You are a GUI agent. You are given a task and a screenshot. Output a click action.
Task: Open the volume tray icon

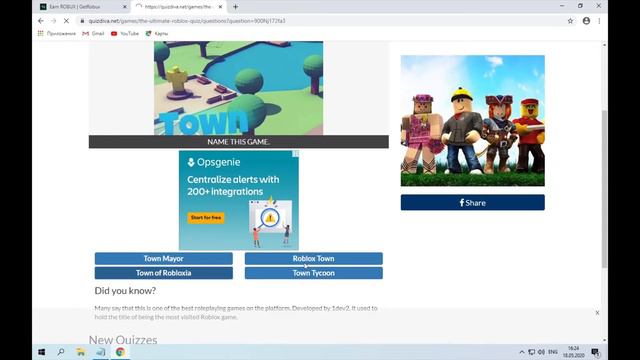click(541, 352)
